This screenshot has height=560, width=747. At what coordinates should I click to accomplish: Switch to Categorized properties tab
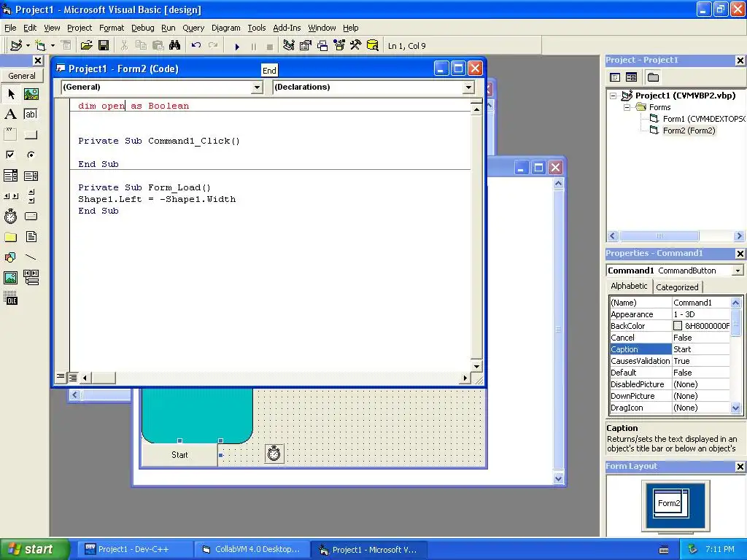pos(677,287)
